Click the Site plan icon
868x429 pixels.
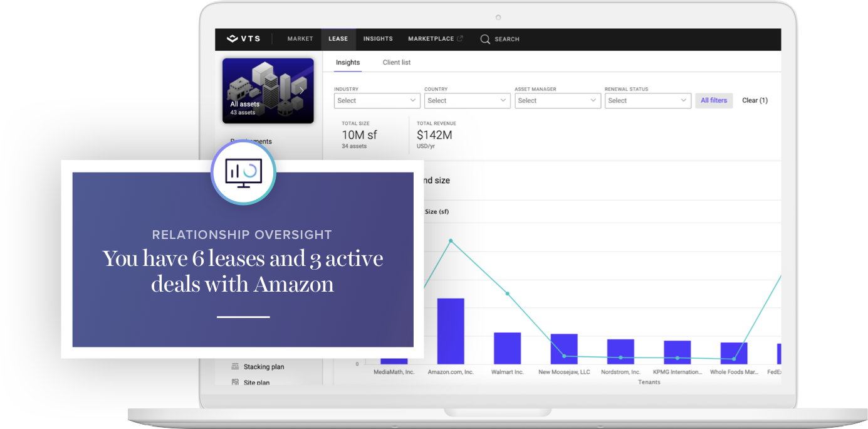235,382
